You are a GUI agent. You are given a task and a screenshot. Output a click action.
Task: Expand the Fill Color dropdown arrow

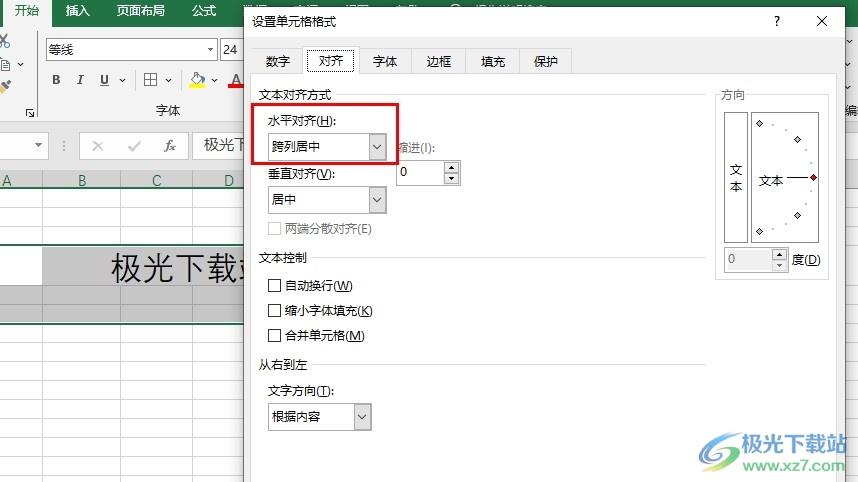(214, 80)
